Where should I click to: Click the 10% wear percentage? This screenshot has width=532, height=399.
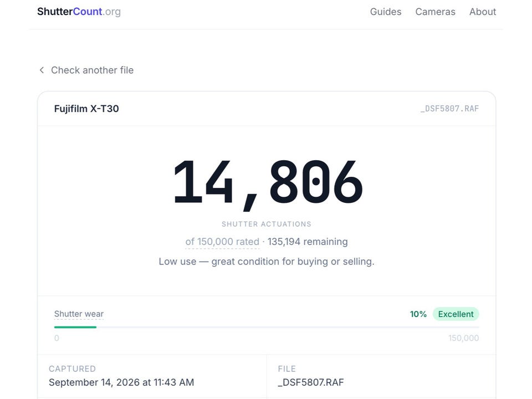click(x=418, y=314)
